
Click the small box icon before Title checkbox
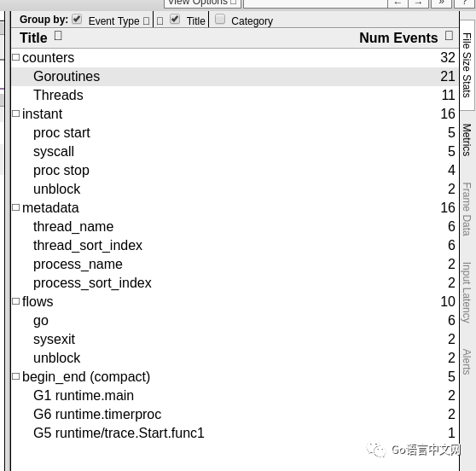click(160, 21)
